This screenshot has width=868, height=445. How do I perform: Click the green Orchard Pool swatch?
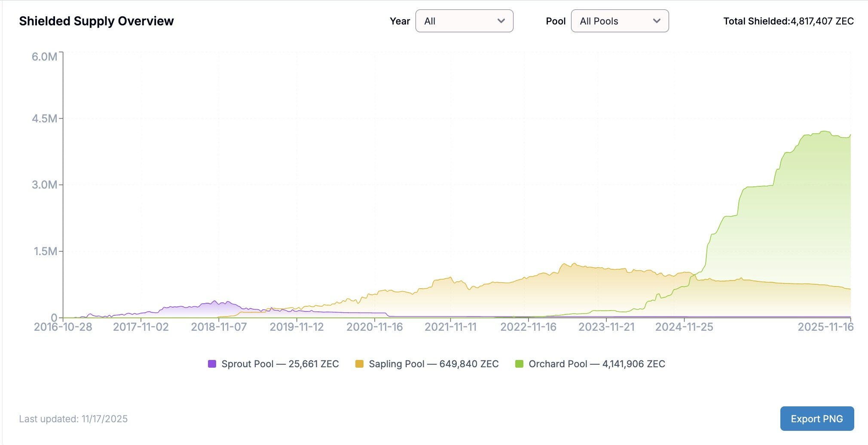point(519,364)
